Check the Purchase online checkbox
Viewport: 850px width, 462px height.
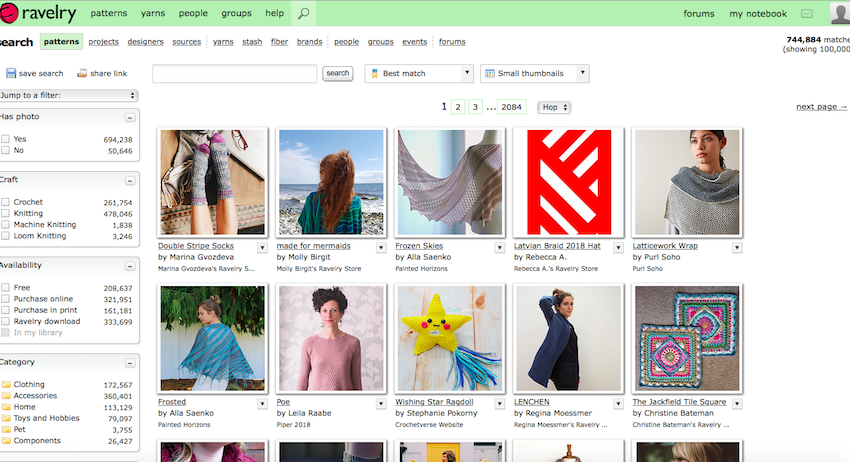[5, 299]
